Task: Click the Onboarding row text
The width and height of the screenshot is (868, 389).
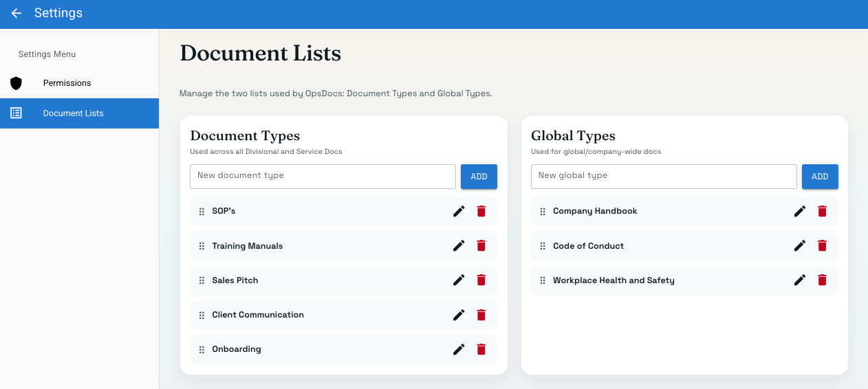Action: pyautogui.click(x=237, y=349)
